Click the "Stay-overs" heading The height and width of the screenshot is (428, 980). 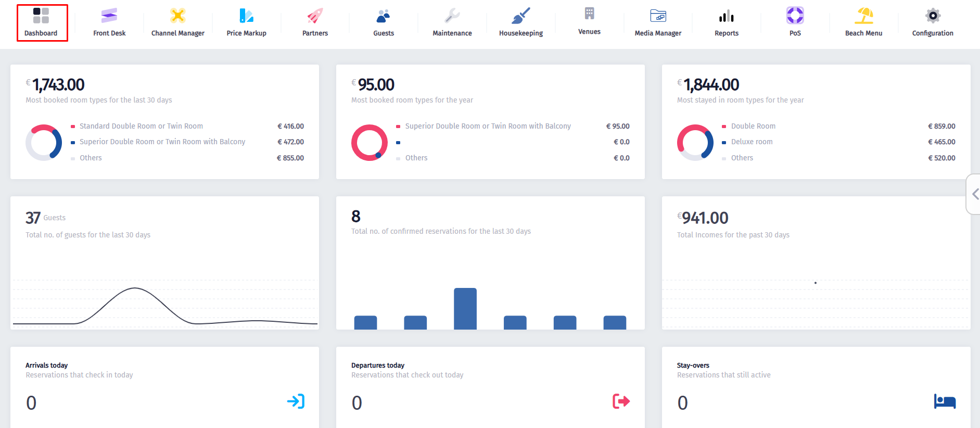coord(693,365)
